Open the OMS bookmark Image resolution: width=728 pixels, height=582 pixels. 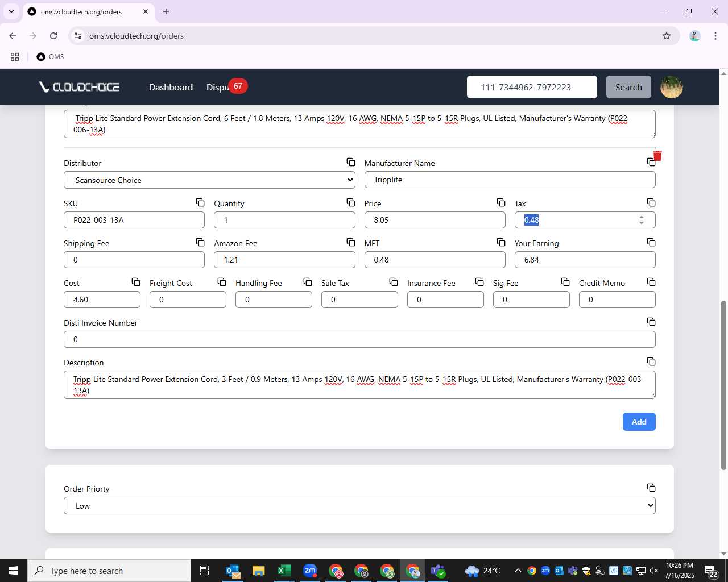point(50,57)
